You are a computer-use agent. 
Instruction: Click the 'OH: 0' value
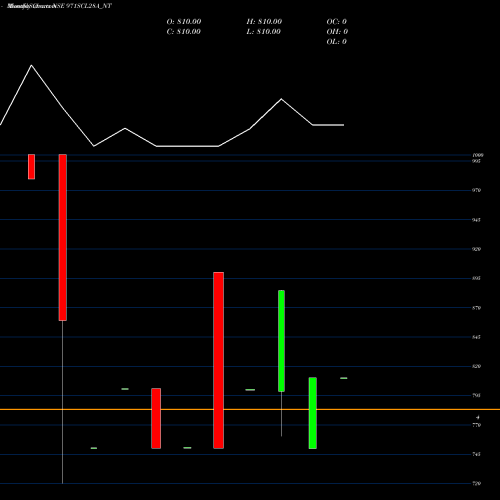337,32
